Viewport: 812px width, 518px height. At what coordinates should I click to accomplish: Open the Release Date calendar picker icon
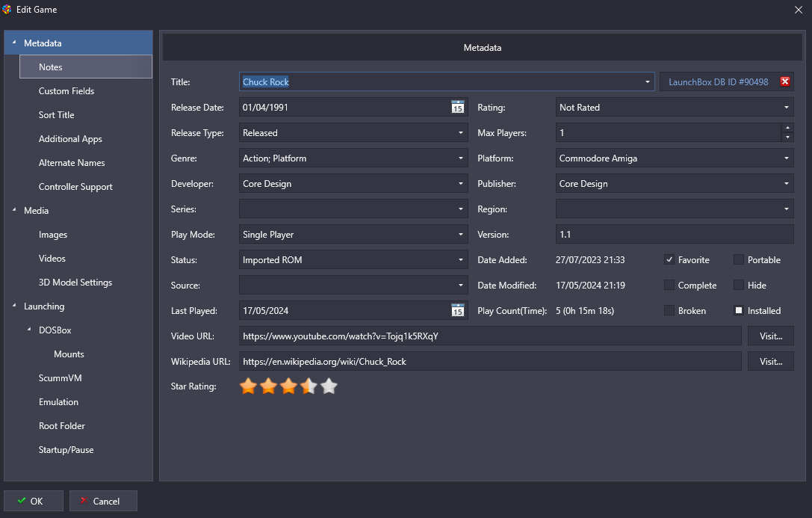pos(458,107)
